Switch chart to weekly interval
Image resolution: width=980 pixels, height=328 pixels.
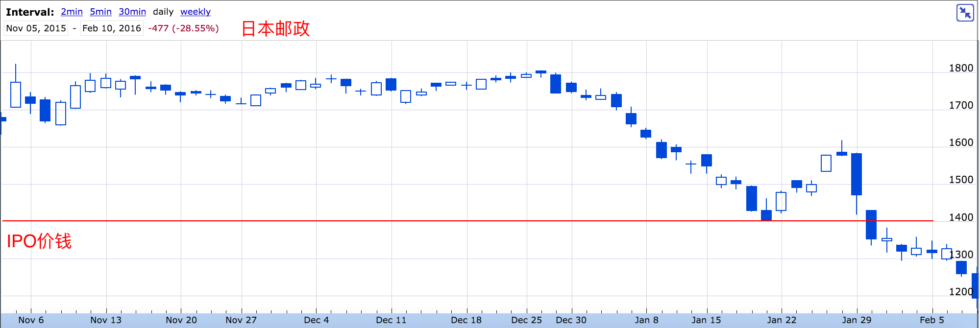pos(195,12)
